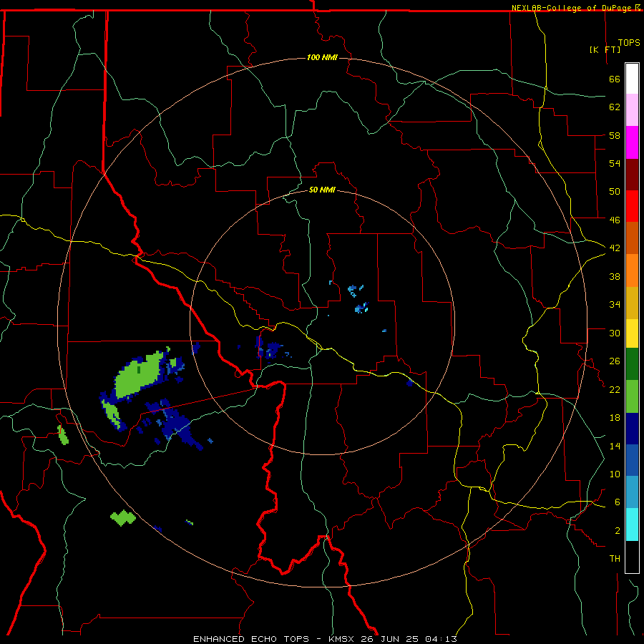Viewport: 644px width, 644px height.
Task: Click the TOPS legend title
Action: (629, 42)
